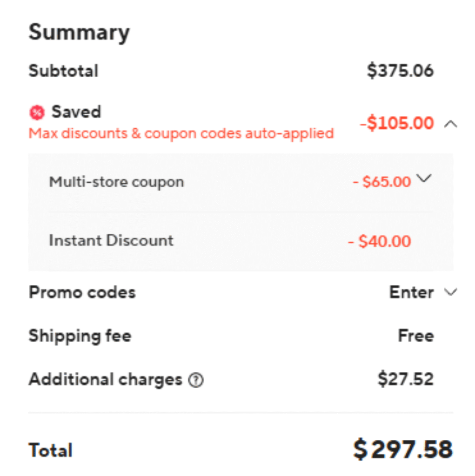
Task: Click the red auto-applied discounts notice
Action: click(x=181, y=133)
